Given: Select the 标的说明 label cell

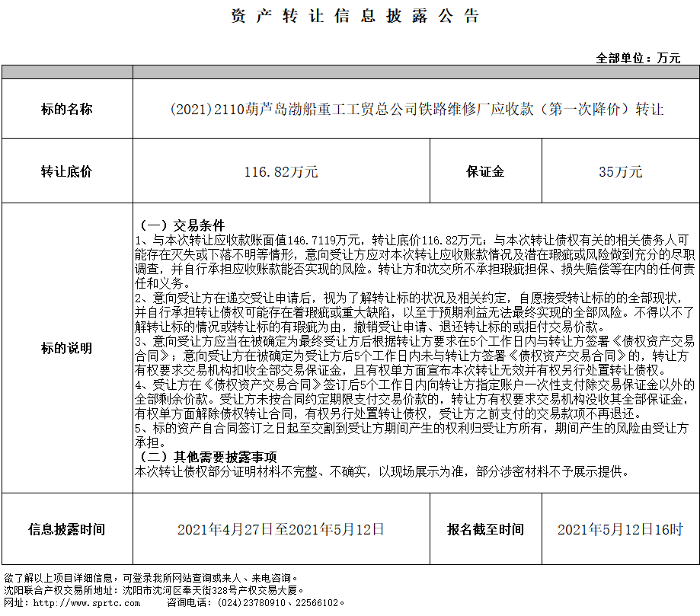Looking at the screenshot, I should [x=67, y=348].
